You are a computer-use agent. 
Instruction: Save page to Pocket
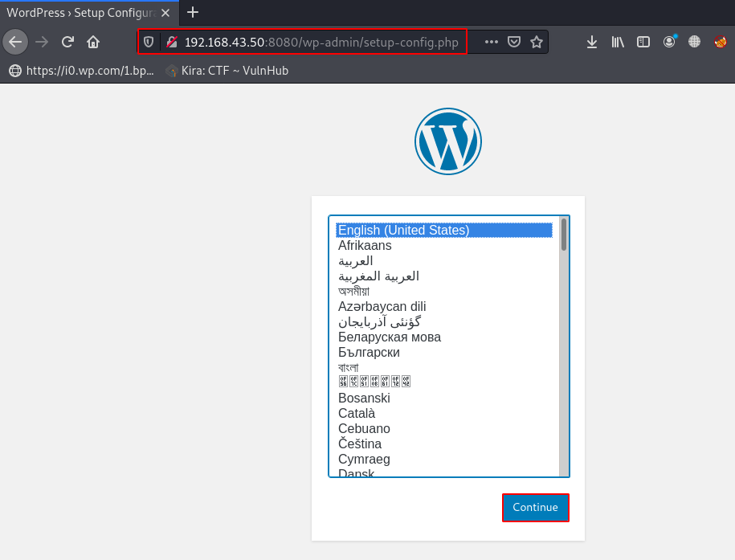click(x=514, y=43)
